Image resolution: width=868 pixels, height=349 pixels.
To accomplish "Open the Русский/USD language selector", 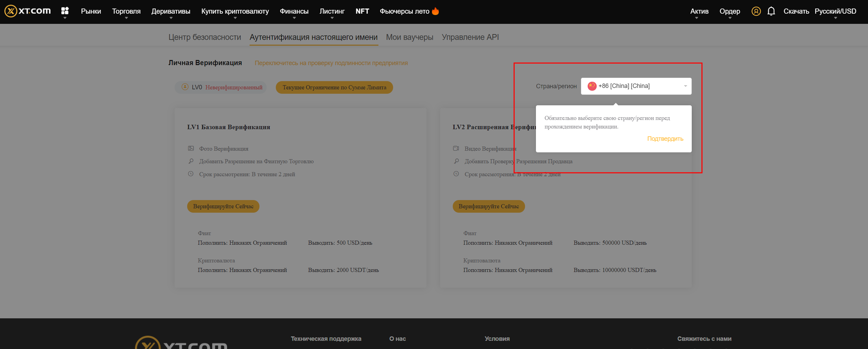I will [835, 11].
